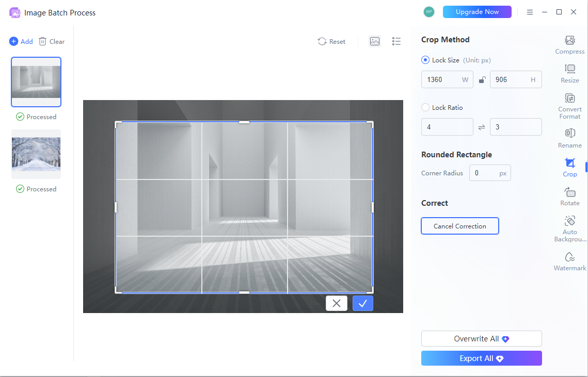Screen dimensions: 588x377
Task: Click the Overwrite All button
Action: [482, 339]
